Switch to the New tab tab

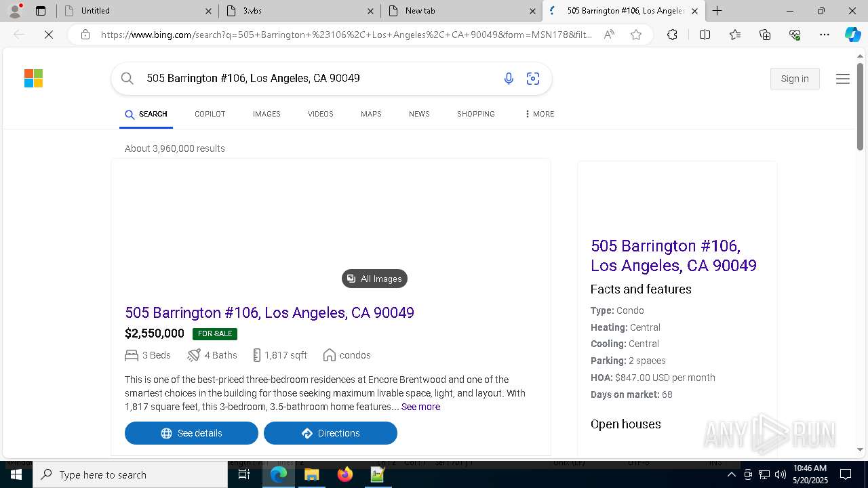tap(461, 11)
